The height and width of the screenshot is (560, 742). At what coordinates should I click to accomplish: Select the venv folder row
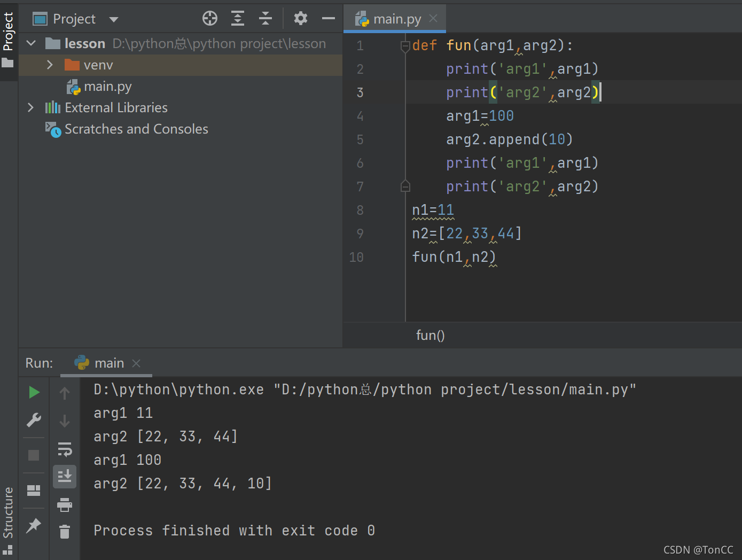181,65
